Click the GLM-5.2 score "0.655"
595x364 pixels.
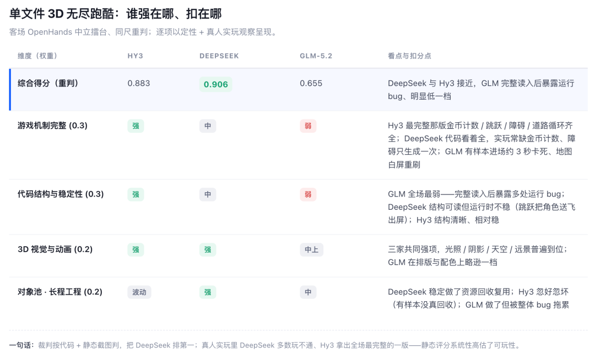tap(311, 83)
